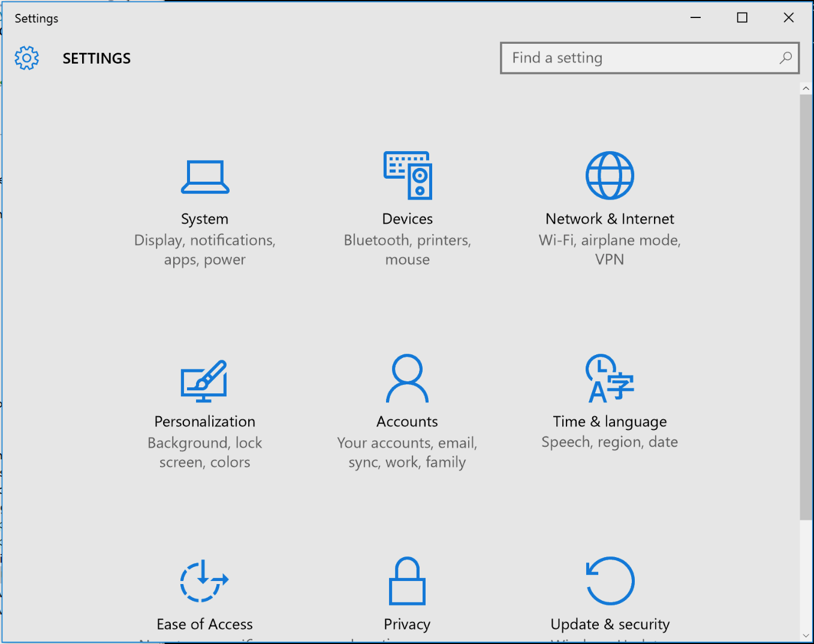Click the scrollbar up arrow
Image resolution: width=814 pixels, height=644 pixels.
pyautogui.click(x=806, y=89)
